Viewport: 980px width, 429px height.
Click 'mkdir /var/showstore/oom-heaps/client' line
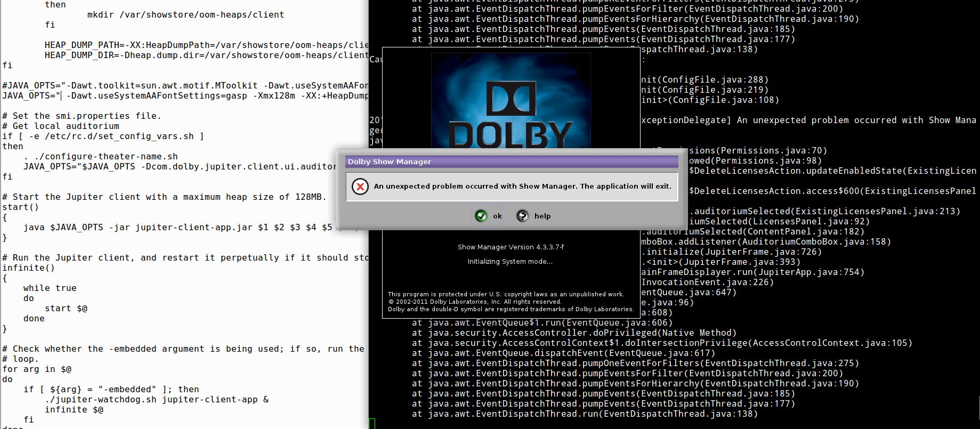click(x=185, y=15)
